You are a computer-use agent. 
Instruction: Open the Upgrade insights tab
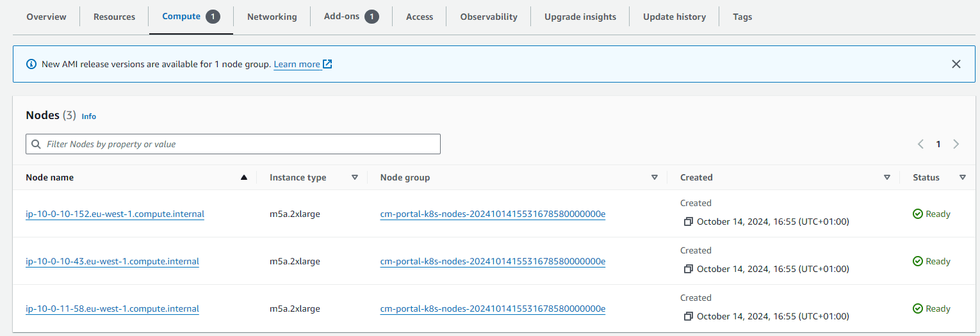tap(580, 17)
